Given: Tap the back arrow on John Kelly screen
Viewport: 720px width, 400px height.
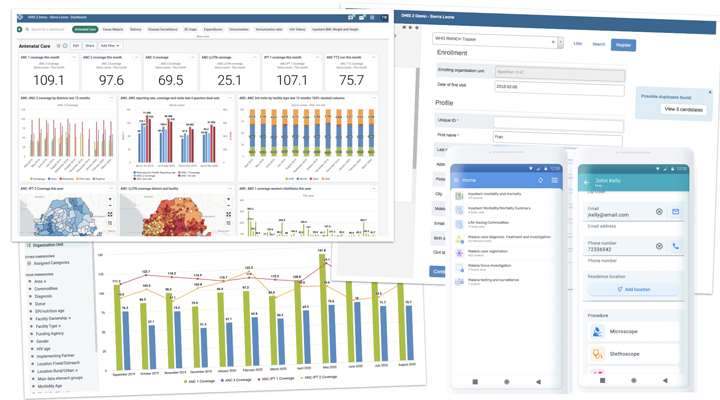Looking at the screenshot, I should click(587, 183).
